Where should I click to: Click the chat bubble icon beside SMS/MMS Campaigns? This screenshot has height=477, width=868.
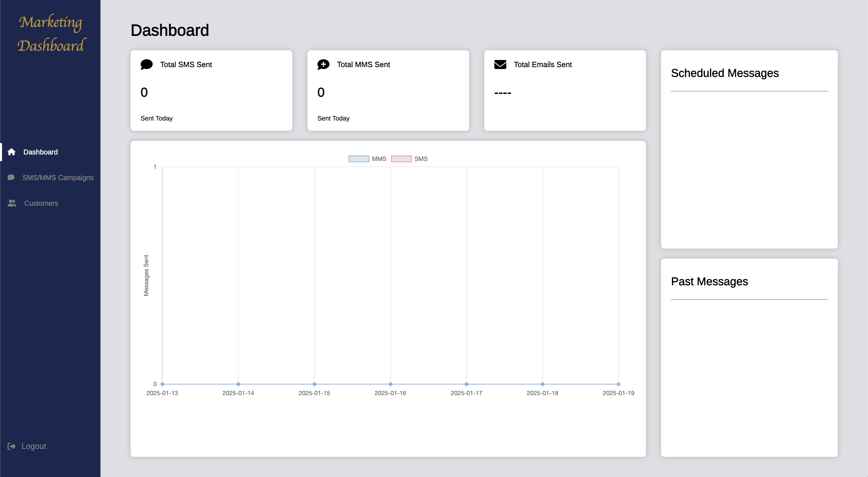click(x=11, y=177)
